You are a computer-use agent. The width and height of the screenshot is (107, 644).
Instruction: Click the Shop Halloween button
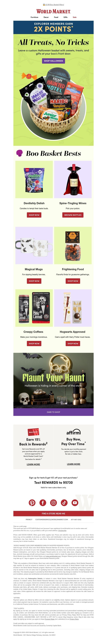53,61
